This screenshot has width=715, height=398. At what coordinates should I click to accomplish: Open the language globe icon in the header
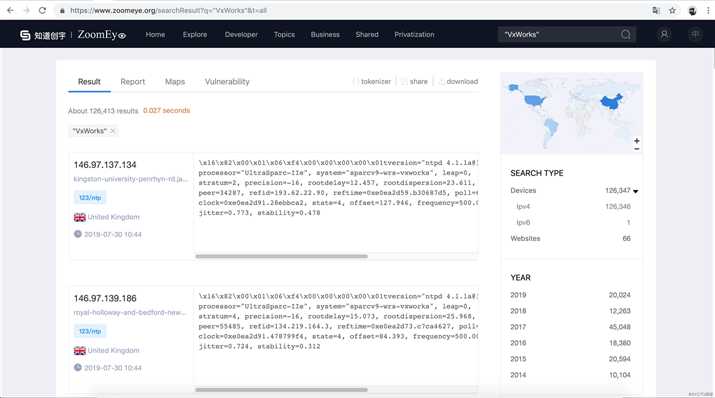[695, 34]
